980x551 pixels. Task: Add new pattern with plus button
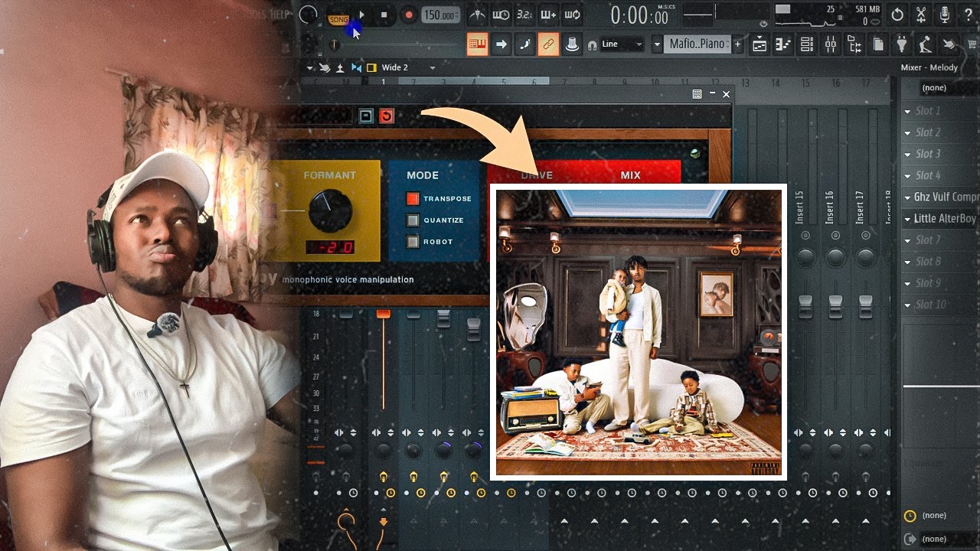click(738, 44)
